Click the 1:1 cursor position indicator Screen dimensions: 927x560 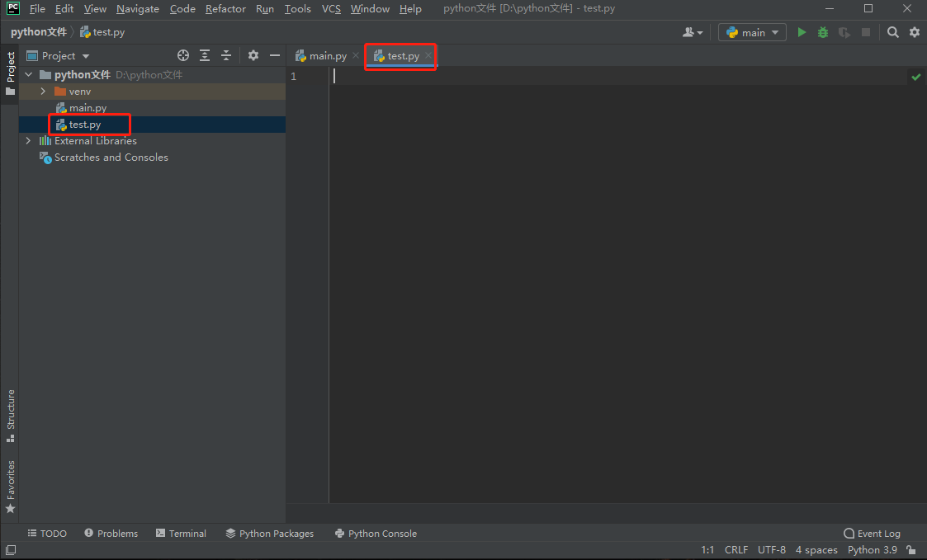pos(707,550)
